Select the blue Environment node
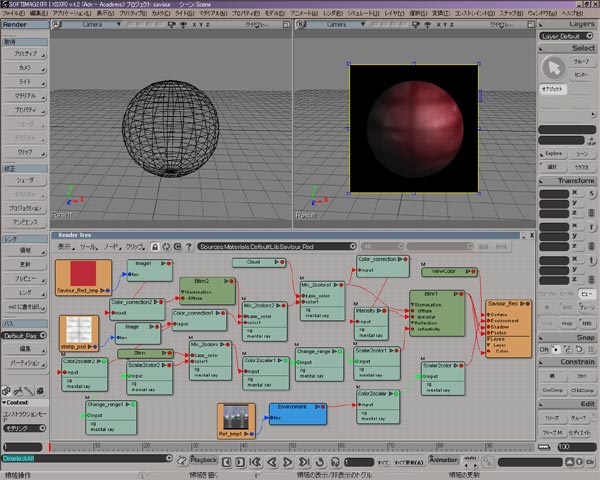600x480 pixels. point(298,414)
